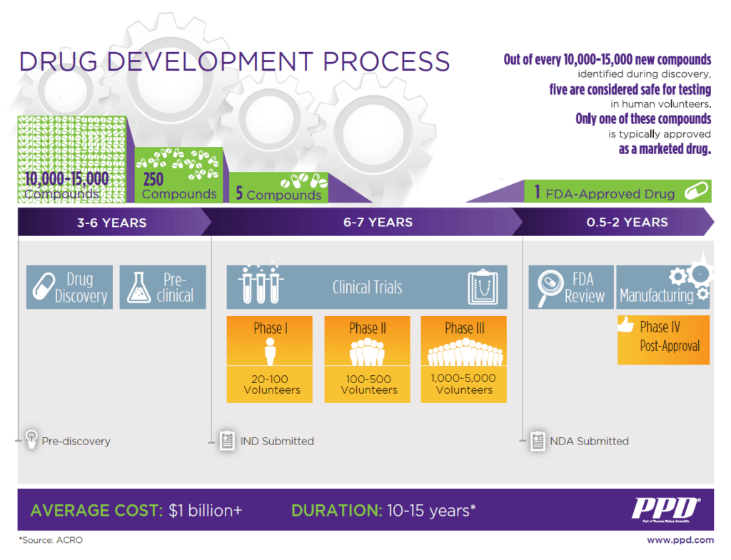731x560 pixels.
Task: Open the www.ppd.com link
Action: pyautogui.click(x=680, y=540)
